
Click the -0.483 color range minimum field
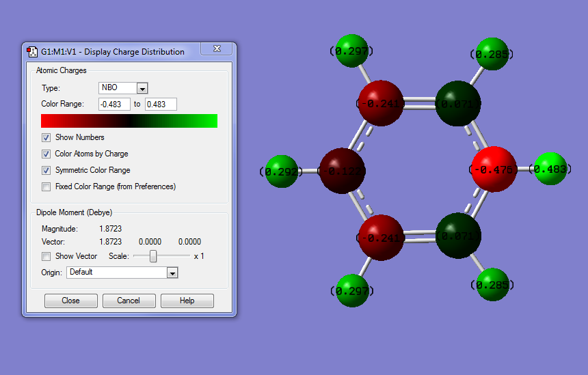click(113, 104)
